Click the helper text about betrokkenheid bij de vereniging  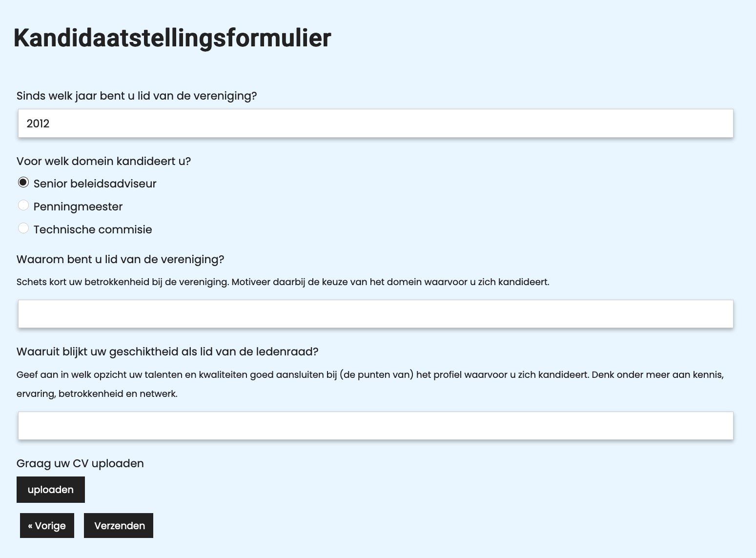pyautogui.click(x=283, y=282)
